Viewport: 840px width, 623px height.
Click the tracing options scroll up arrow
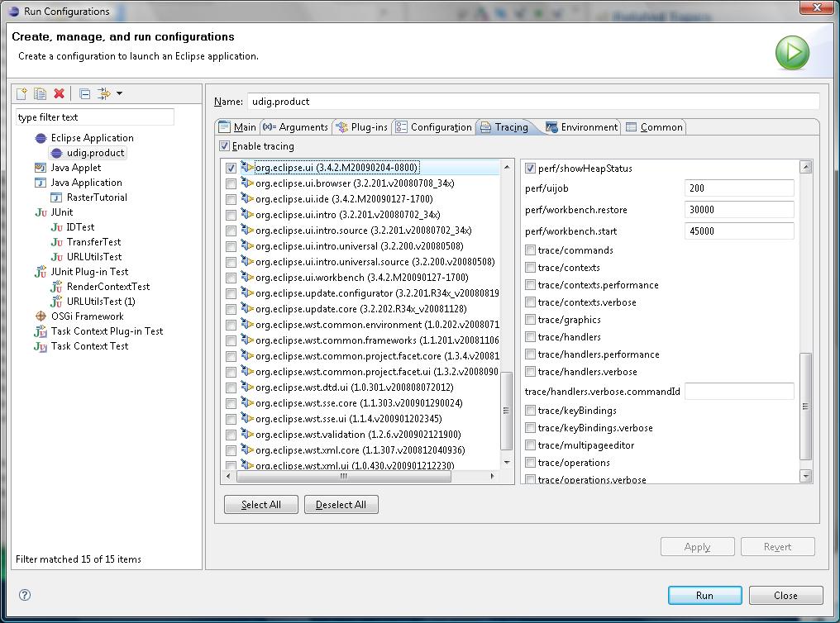tap(805, 168)
